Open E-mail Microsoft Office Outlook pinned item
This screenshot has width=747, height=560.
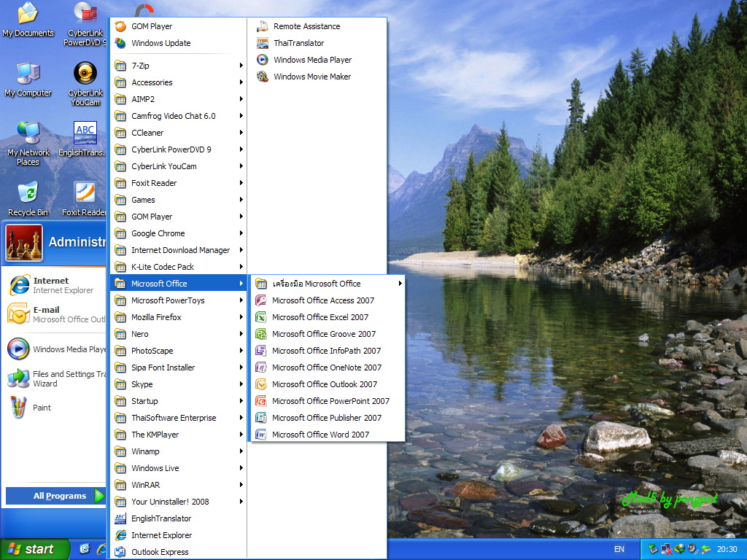pyautogui.click(x=56, y=314)
